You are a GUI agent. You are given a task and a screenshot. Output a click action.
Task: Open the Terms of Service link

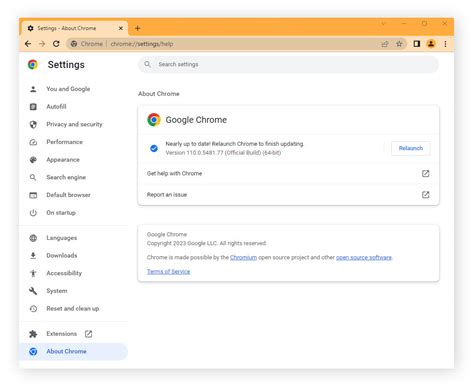tap(168, 272)
